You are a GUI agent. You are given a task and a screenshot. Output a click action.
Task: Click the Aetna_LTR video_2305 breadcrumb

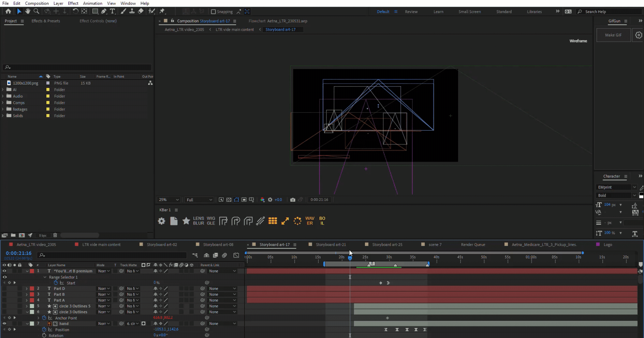tap(184, 30)
